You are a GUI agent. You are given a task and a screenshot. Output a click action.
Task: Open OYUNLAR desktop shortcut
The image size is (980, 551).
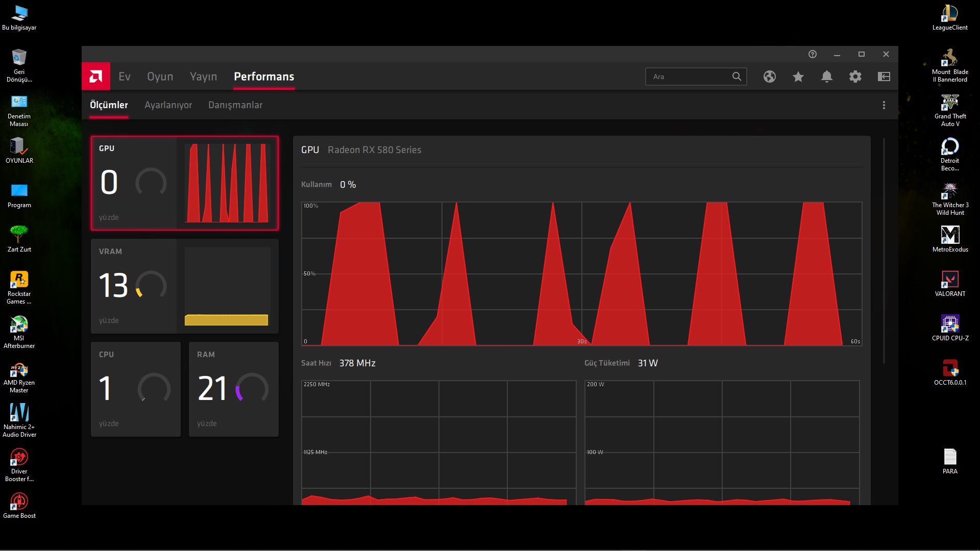pos(19,151)
